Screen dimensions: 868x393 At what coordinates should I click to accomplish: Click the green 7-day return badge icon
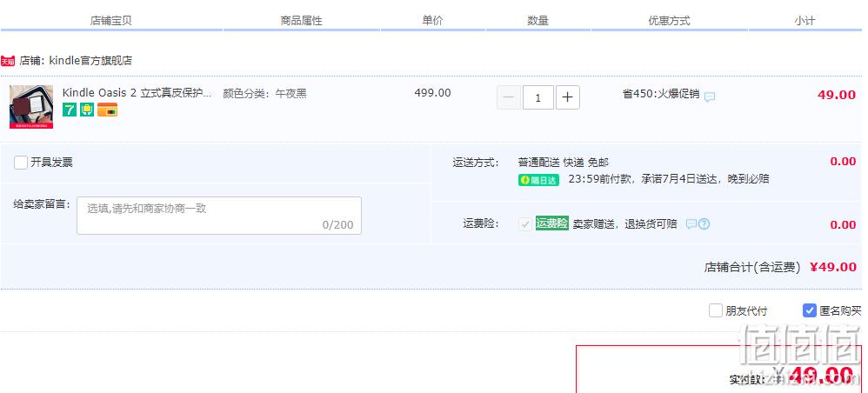point(70,110)
